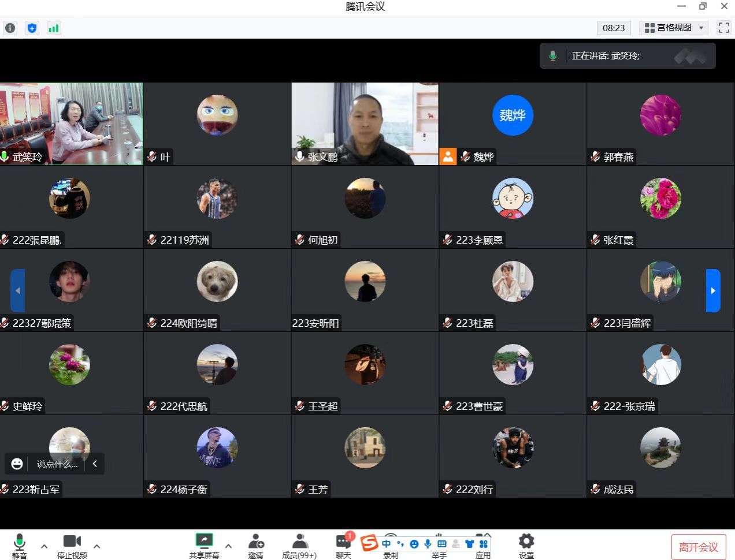Click the 离开会议 leave meeting button
This screenshot has width=735, height=560.
click(699, 547)
